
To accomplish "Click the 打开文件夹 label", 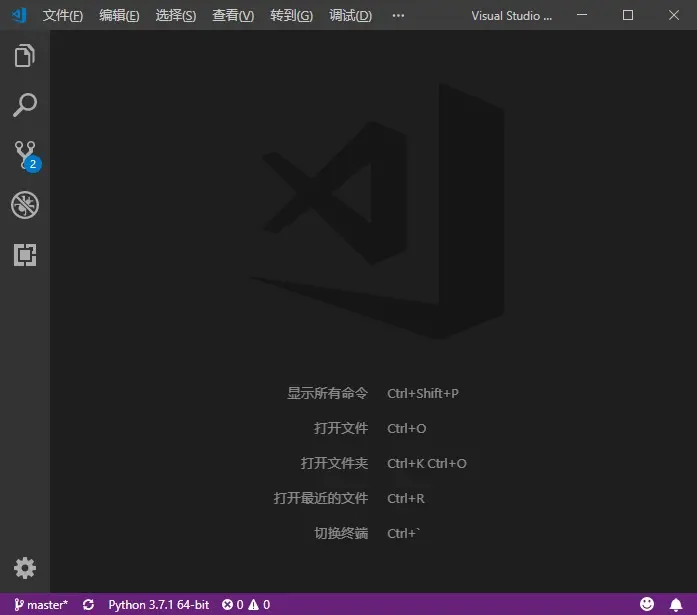I will [x=334, y=463].
